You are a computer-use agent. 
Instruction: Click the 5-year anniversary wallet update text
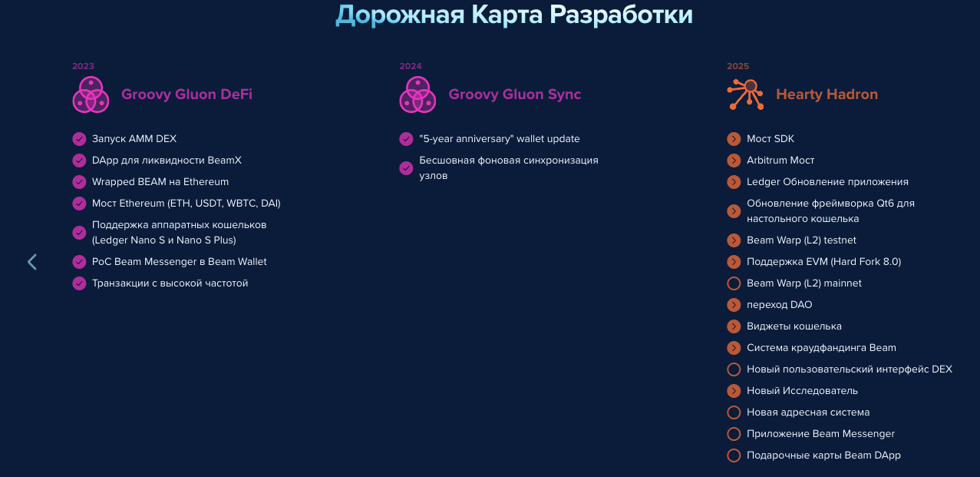click(500, 139)
